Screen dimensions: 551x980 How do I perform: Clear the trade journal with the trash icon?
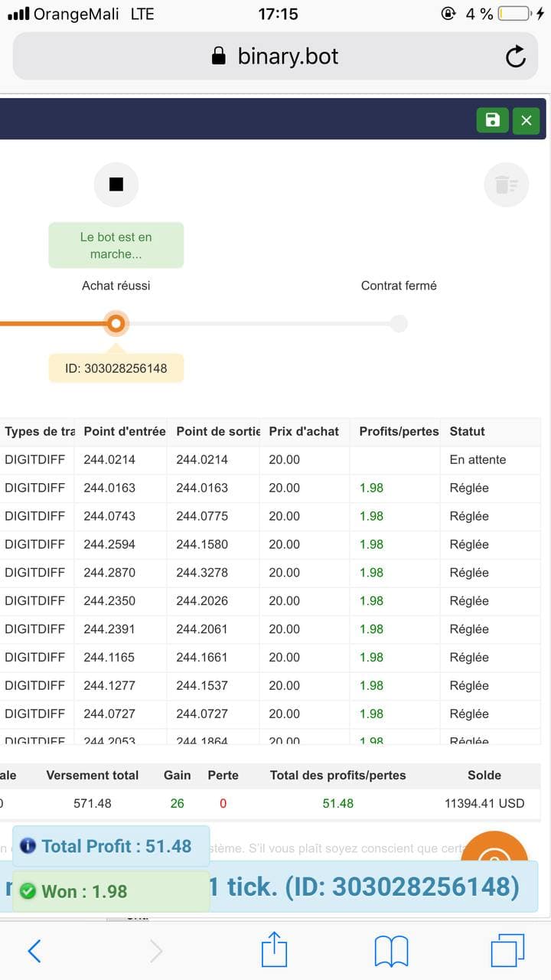[506, 184]
